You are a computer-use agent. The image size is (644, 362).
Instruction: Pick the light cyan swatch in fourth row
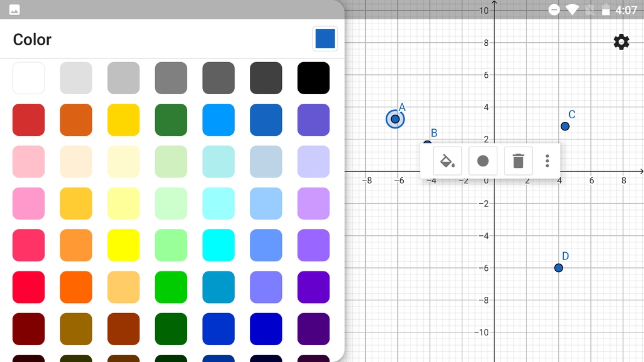point(218,203)
